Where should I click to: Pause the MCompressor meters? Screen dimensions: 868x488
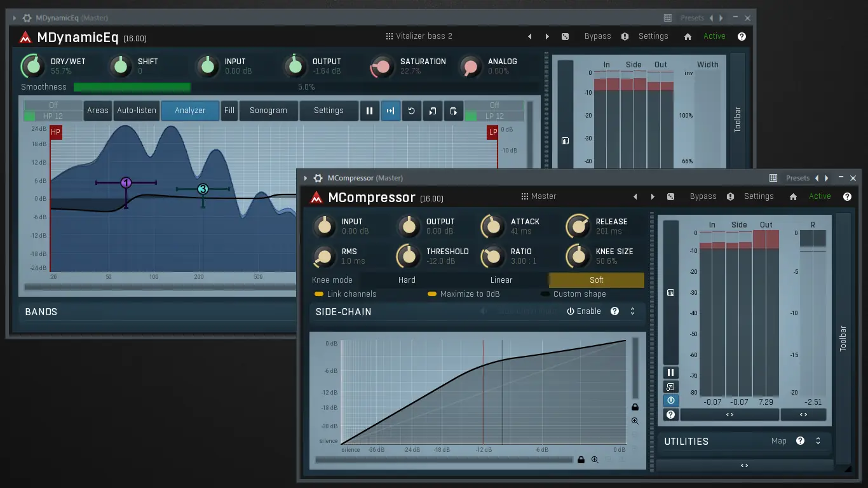[670, 373]
